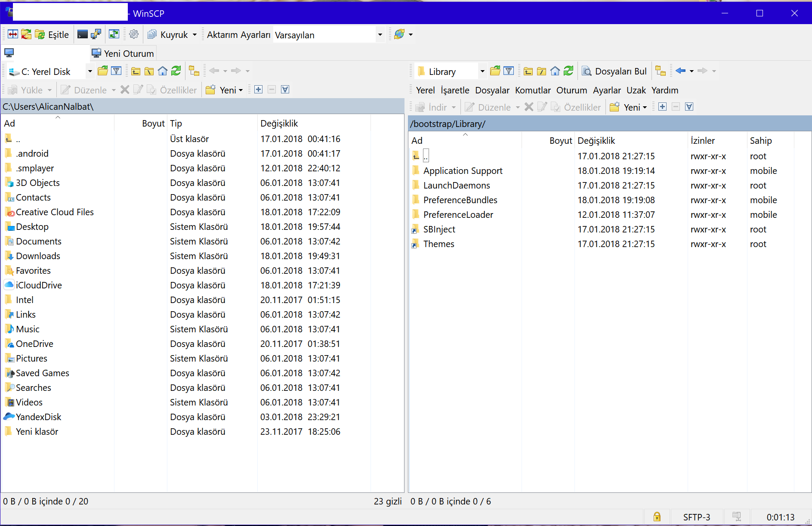Viewport: 812px width, 526px height.
Task: Click Dosyaları Bul find files button
Action: click(x=614, y=71)
